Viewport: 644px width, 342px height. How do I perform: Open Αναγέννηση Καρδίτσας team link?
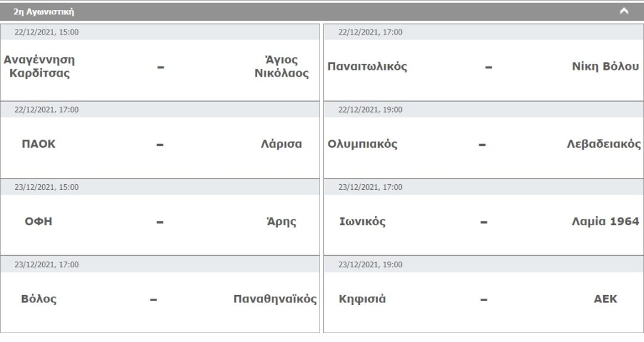(x=39, y=66)
